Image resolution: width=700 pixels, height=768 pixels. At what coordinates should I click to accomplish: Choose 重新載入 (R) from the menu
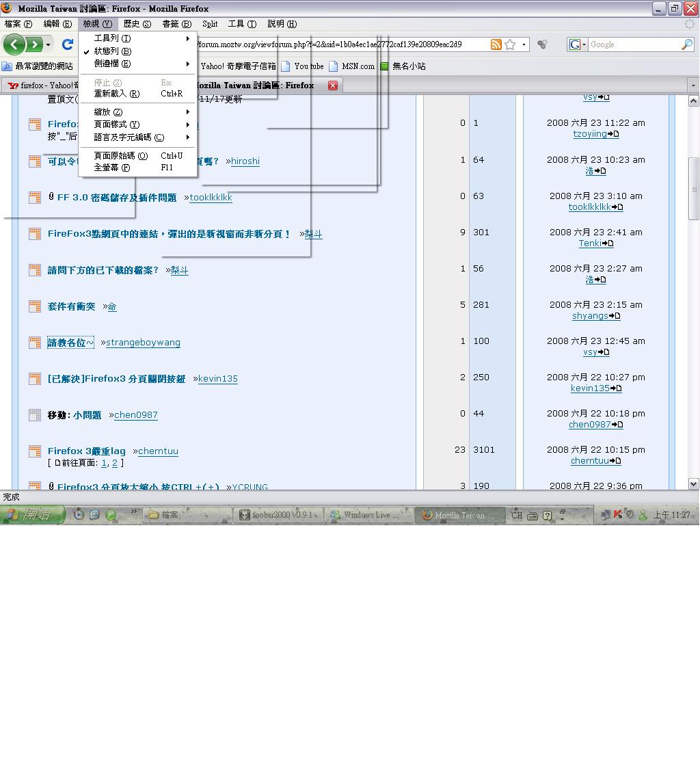coord(137,94)
